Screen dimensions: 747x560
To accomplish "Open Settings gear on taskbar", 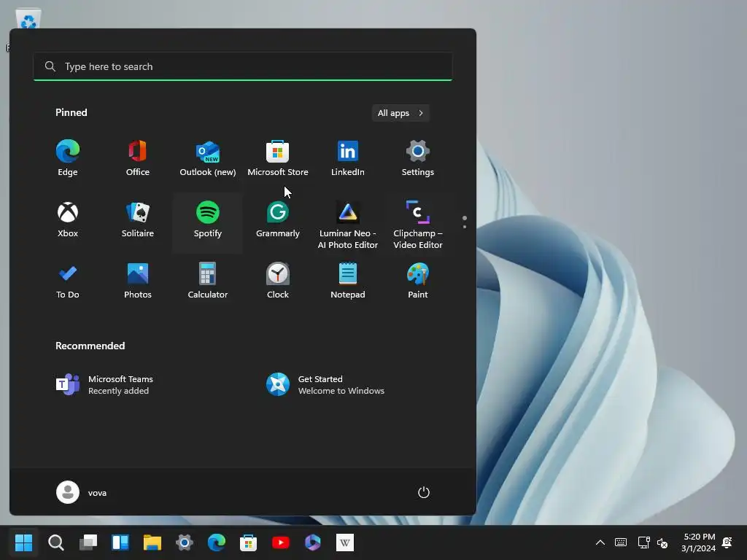I will (x=185, y=542).
